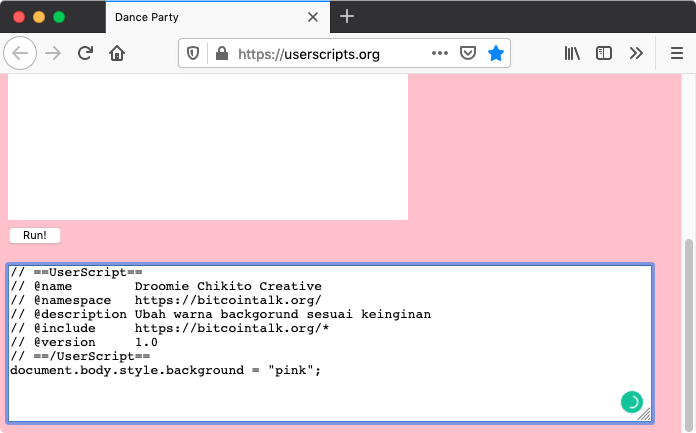Expand the toolbar overflow chevrons
Viewport: 696px width, 433px height.
[636, 53]
